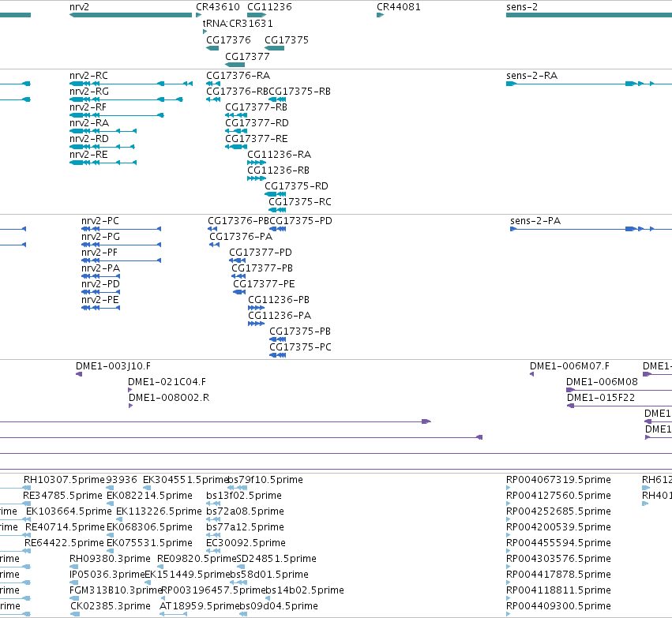Click transcript nrv2-RA label
Image resolution: width=672 pixels, height=618 pixels.
click(x=89, y=123)
